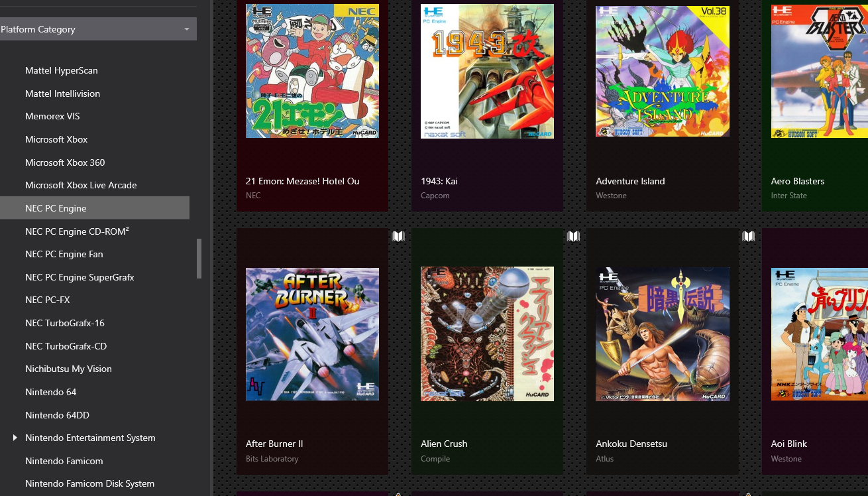
Task: Click manual book icon above Alien Crush
Action: point(573,236)
